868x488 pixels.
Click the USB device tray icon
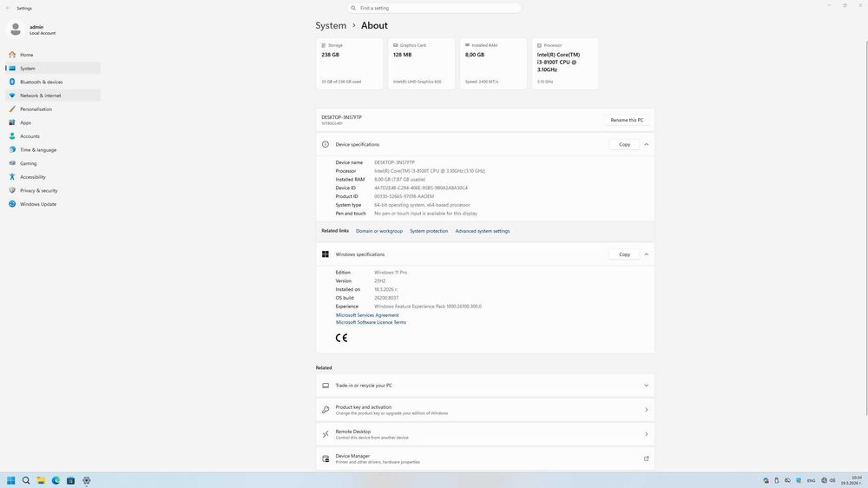[x=777, y=481]
